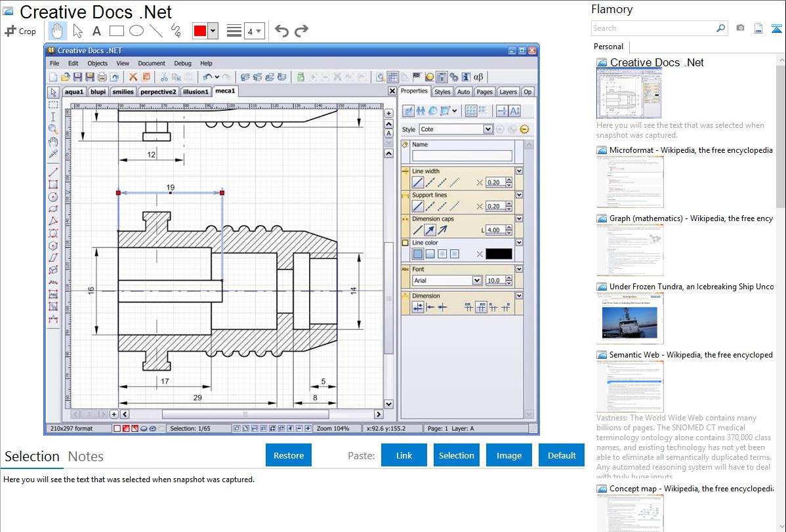Expand the Support lines section arrow
Viewport: 786px width, 532px height.
520,195
